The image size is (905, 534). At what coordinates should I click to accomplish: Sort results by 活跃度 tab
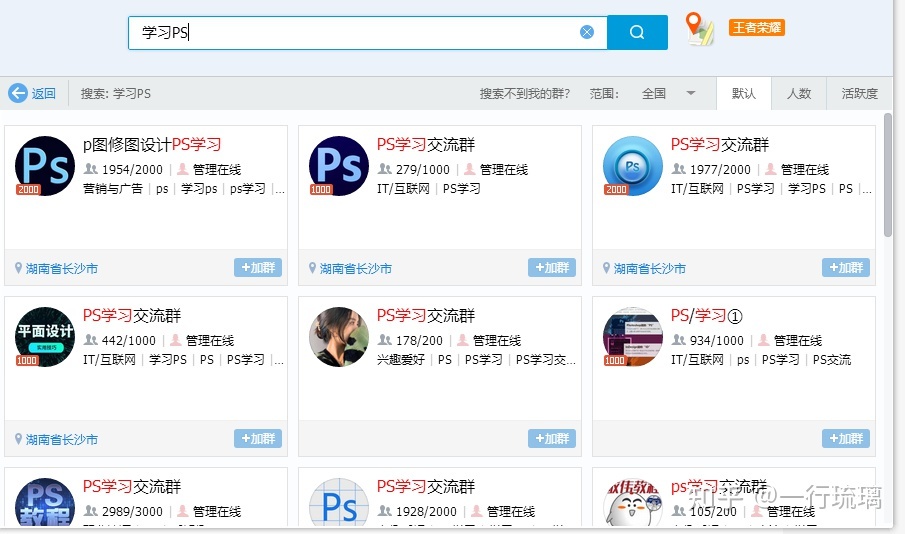859,94
